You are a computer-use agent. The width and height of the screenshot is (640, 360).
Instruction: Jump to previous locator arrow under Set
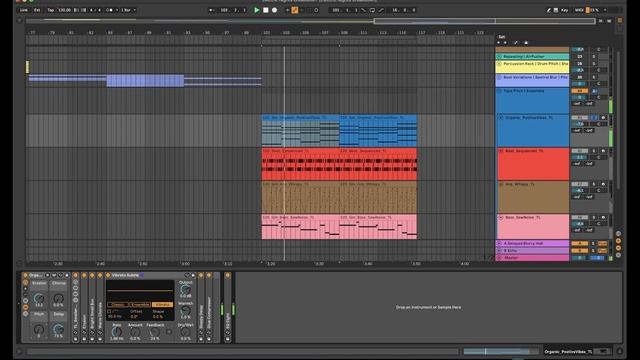click(498, 42)
